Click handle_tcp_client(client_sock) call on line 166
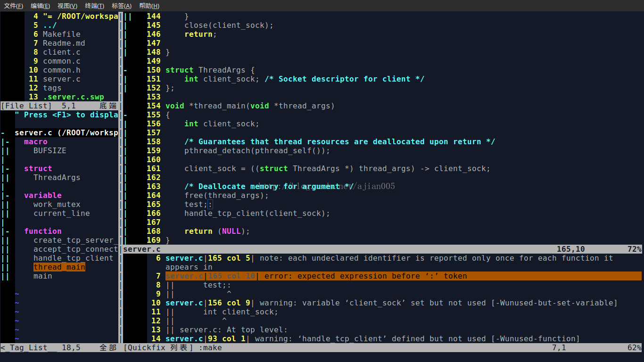644x362 pixels. 257,214
